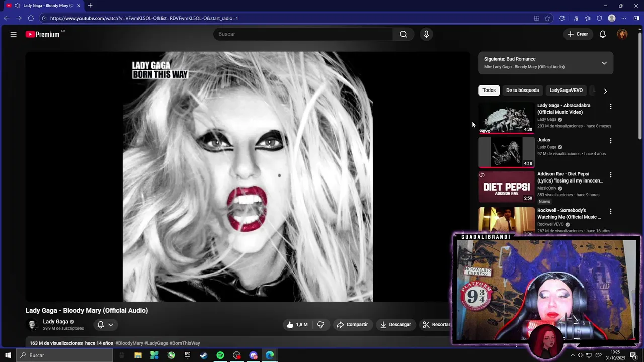644x362 pixels.
Task: Open the browser favorites list icon
Action: pyautogui.click(x=587, y=18)
